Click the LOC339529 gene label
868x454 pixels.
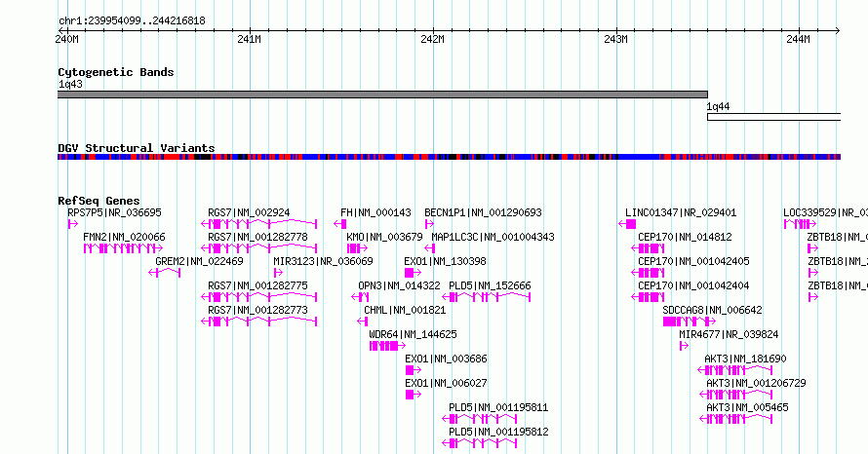(825, 213)
